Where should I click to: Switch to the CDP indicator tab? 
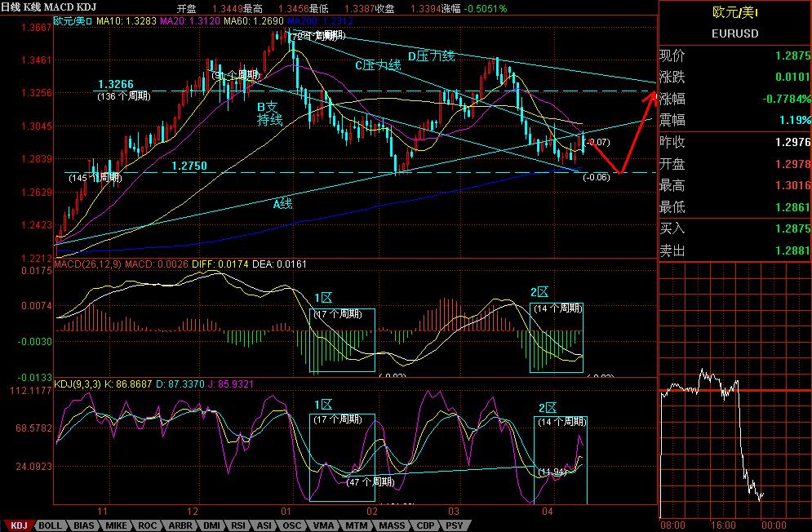click(425, 525)
